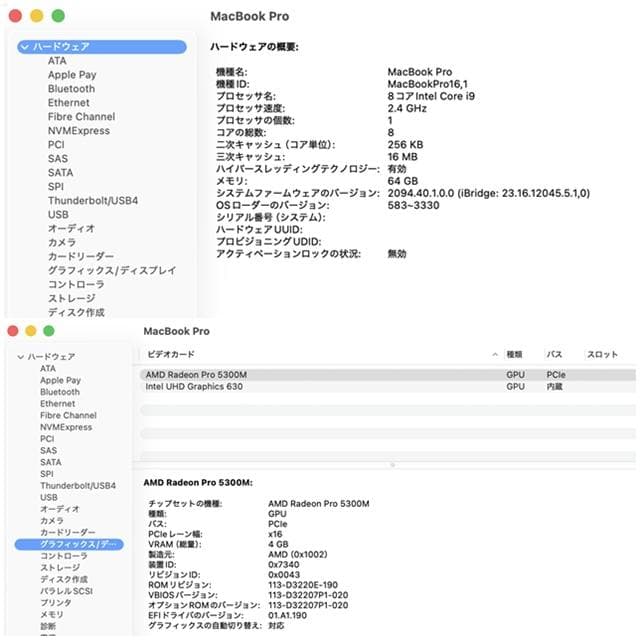Select コントローラ in hardware overview window sidebar
640x640 pixels.
(x=76, y=284)
